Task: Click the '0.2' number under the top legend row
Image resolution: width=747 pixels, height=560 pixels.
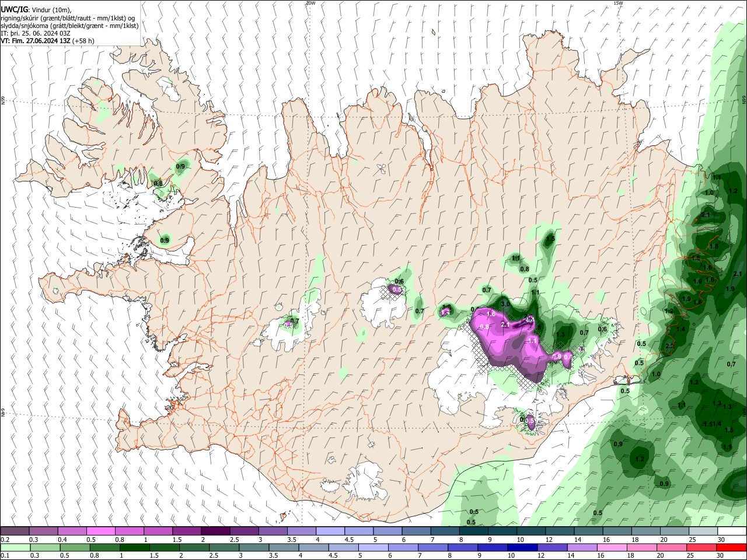Action: (5, 540)
